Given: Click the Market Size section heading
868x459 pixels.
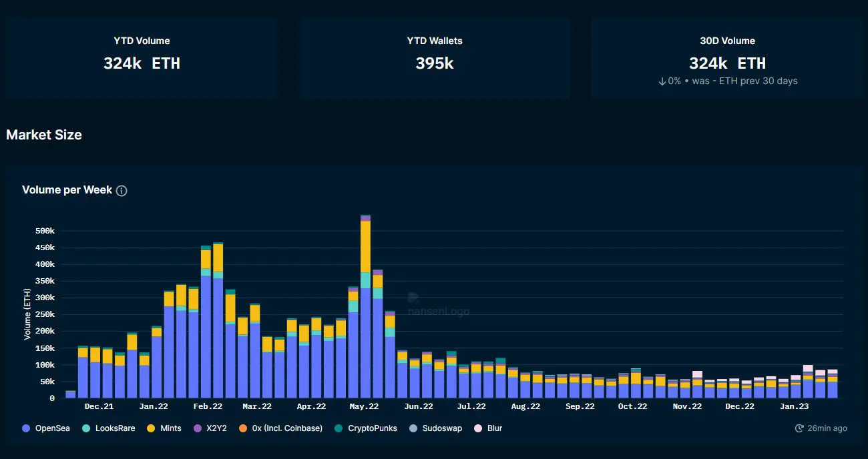Looking at the screenshot, I should coord(44,135).
